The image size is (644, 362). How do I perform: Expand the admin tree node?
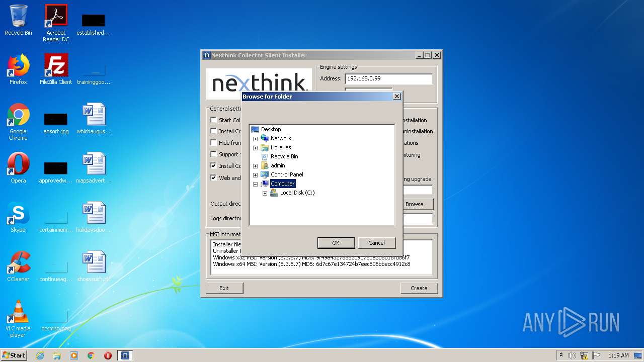coord(255,166)
